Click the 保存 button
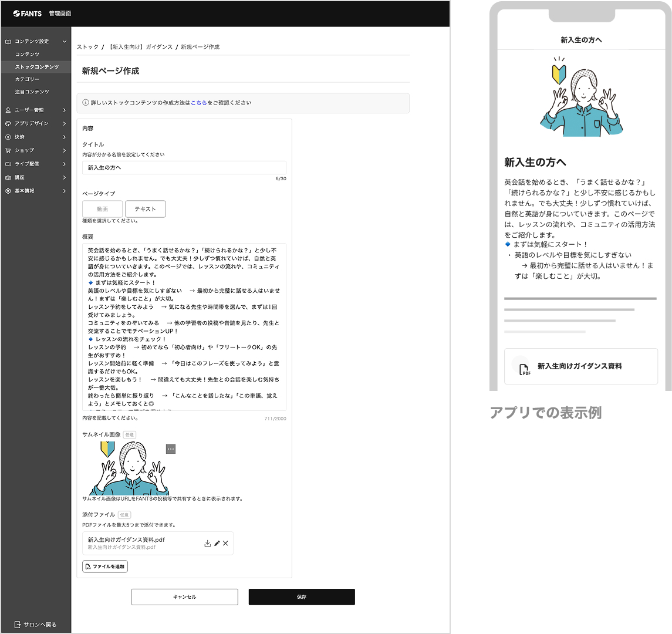This screenshot has height=634, width=672. point(302,596)
